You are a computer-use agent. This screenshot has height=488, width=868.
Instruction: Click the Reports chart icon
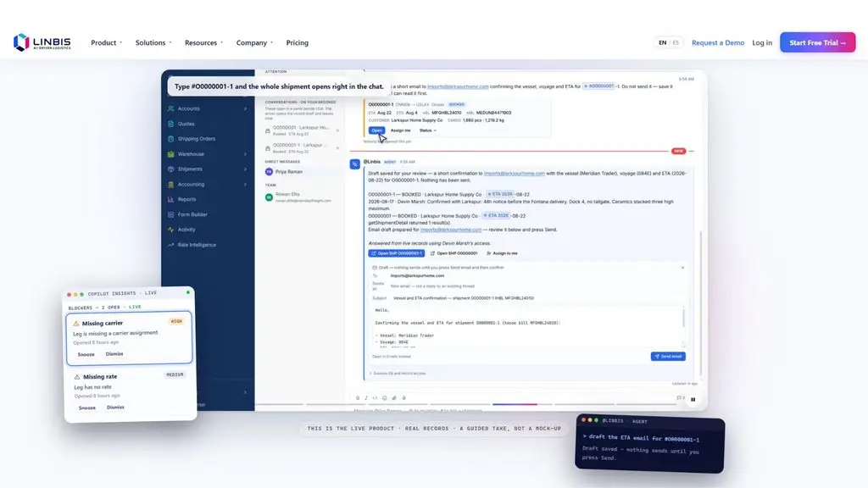coord(170,199)
